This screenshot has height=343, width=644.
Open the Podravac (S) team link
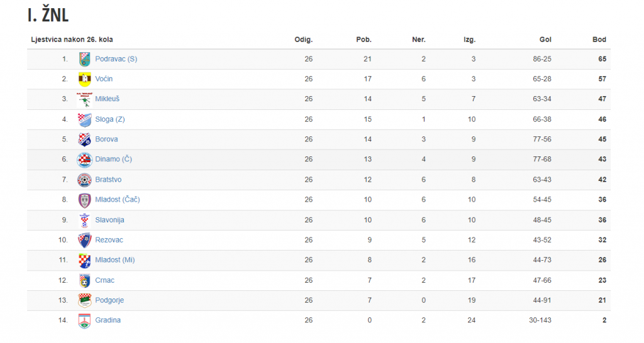pos(116,59)
